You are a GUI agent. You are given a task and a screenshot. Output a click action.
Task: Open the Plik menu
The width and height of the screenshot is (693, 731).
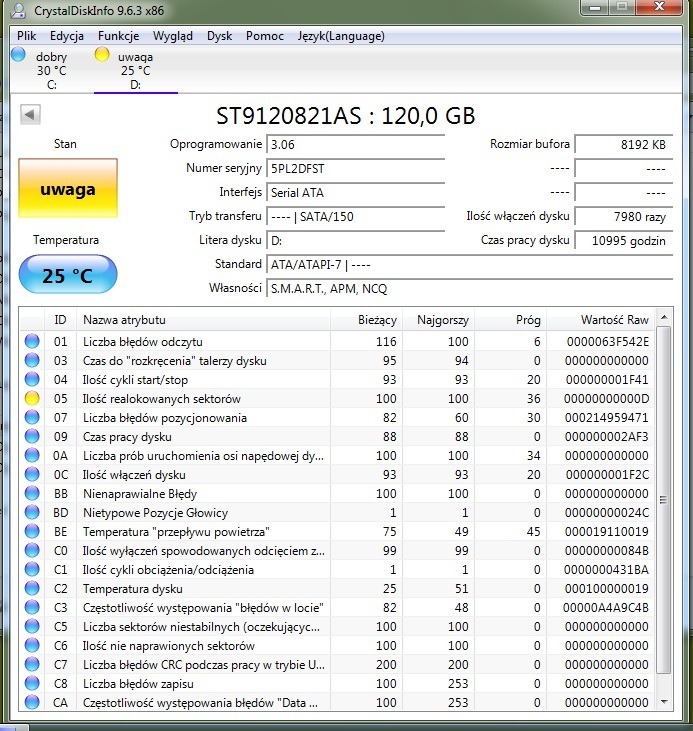click(x=26, y=36)
